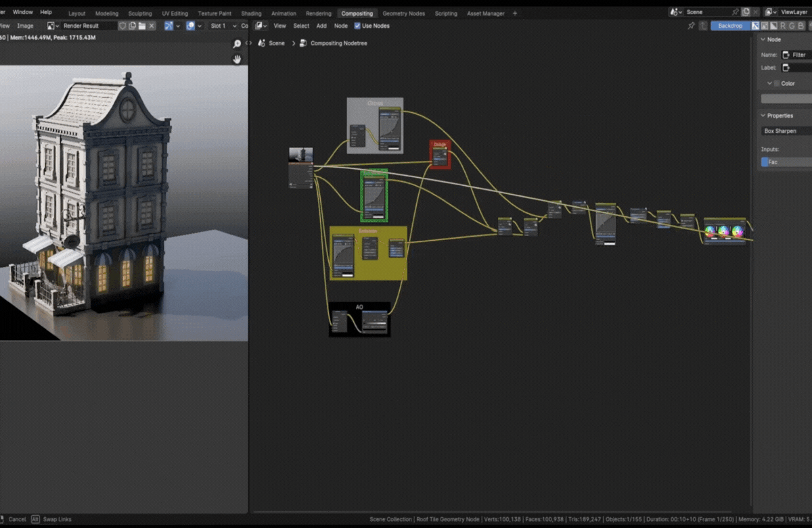Open the Box Sharpen filter type dropdown
Screen dimensions: 812x528
[785, 130]
